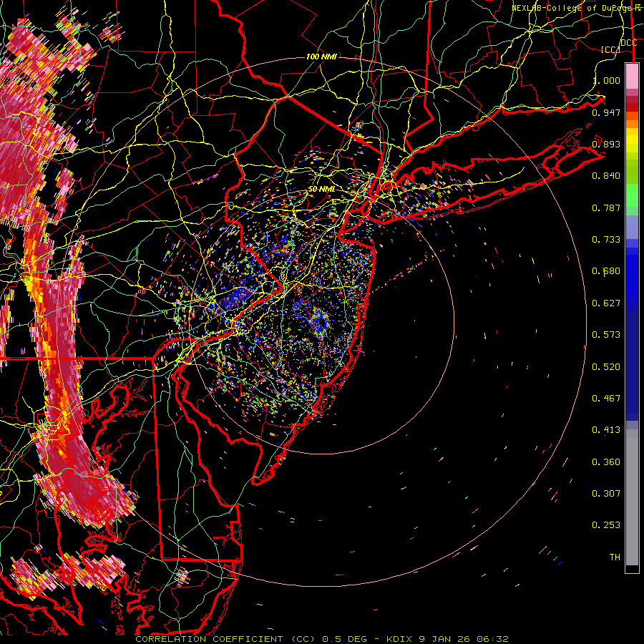Image resolution: width=644 pixels, height=644 pixels.
Task: Click the [CC] legend title
Action: point(610,49)
